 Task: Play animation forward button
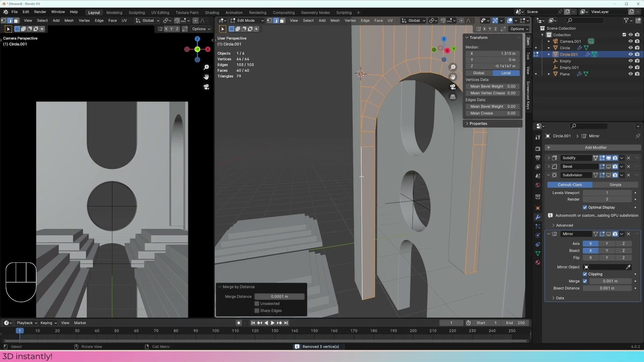click(x=273, y=323)
